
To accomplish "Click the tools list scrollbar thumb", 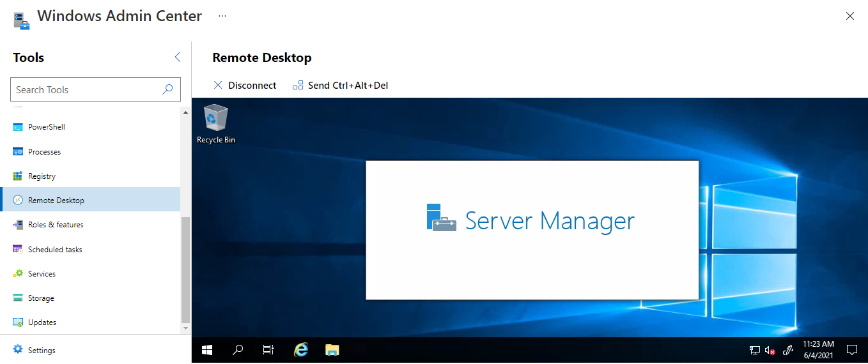I will pos(186,270).
